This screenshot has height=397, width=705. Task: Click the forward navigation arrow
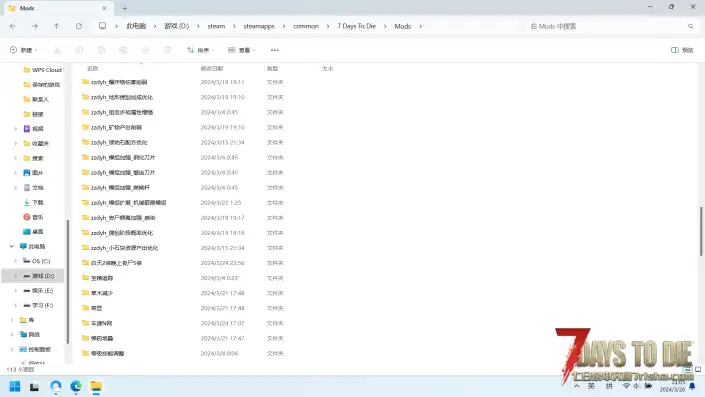35,27
